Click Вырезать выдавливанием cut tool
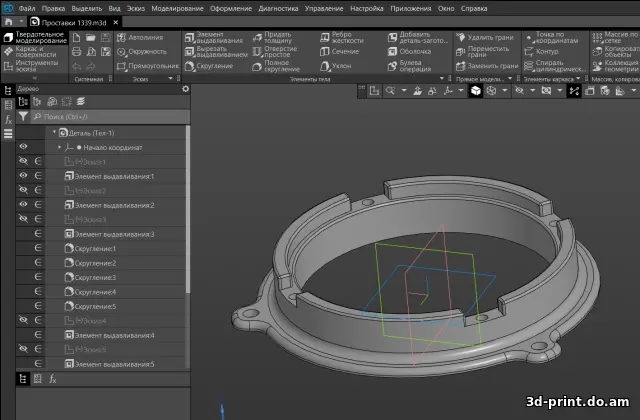The image size is (640, 420). click(216, 51)
